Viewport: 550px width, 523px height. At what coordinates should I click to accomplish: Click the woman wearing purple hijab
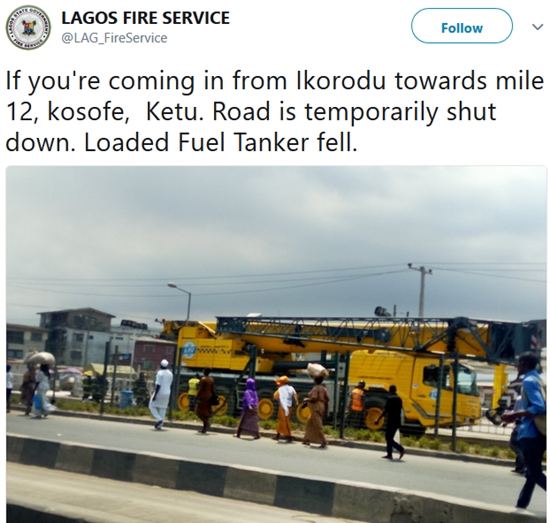coord(249,408)
